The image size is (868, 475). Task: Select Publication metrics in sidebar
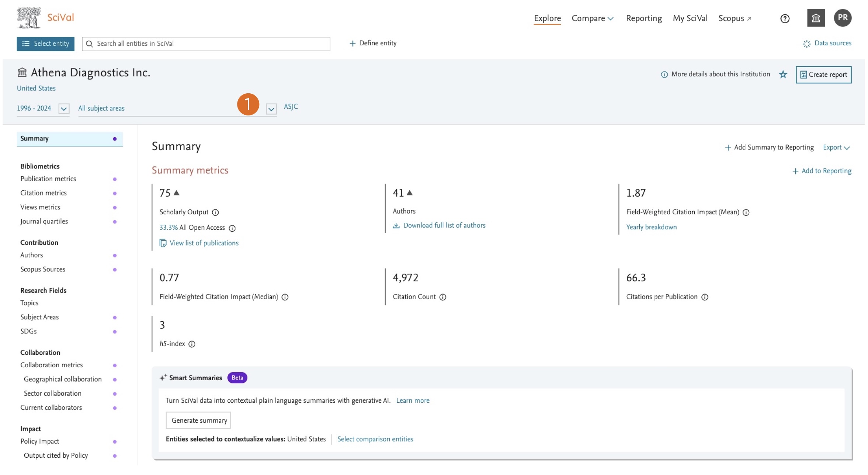pyautogui.click(x=48, y=179)
